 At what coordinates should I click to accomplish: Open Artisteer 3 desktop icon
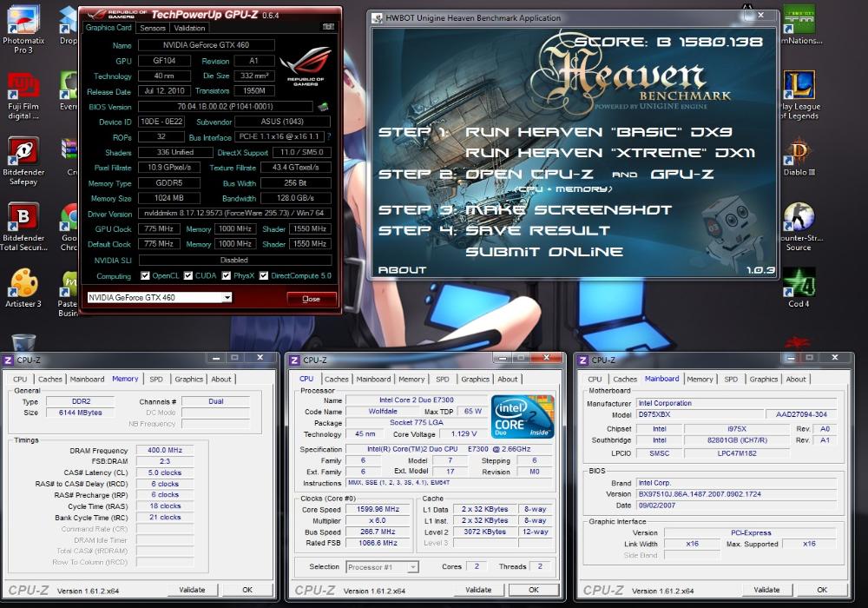[23, 288]
